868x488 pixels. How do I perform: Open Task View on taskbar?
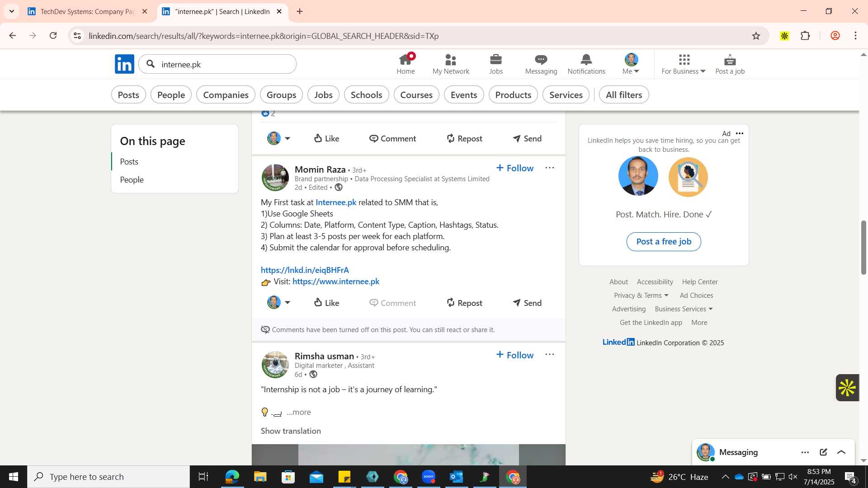(x=203, y=477)
